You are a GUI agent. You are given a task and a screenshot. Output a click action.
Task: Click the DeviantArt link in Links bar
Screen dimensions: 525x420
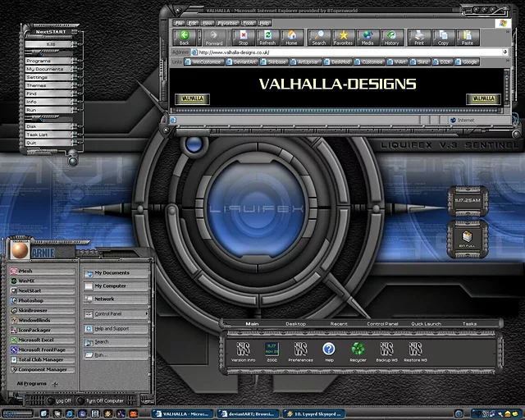pyautogui.click(x=241, y=62)
